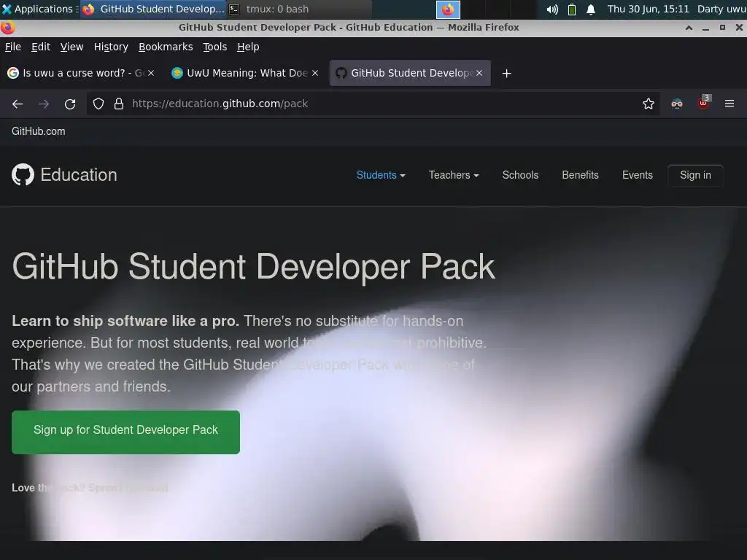Go to the Events page link
The width and height of the screenshot is (747, 560).
tap(637, 175)
